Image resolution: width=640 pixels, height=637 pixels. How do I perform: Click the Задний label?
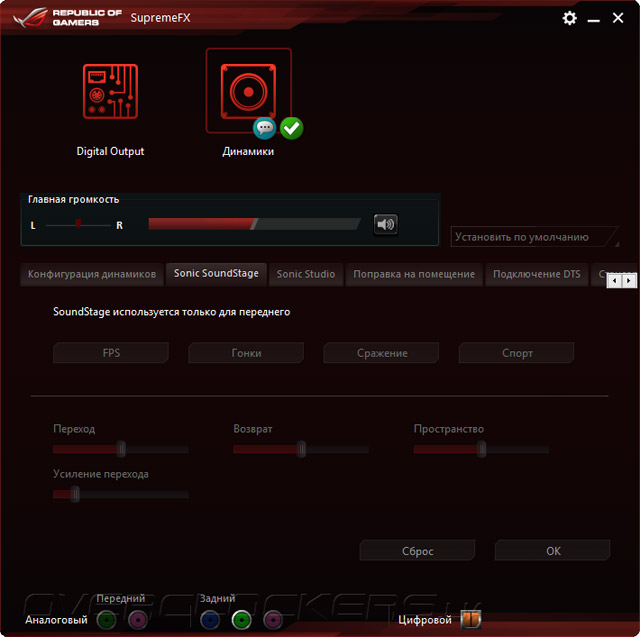click(217, 598)
